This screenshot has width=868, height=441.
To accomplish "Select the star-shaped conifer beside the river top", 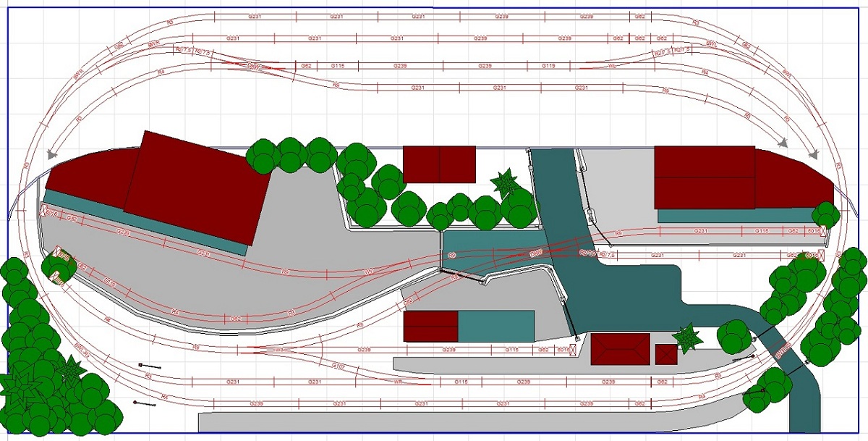I will 503,182.
